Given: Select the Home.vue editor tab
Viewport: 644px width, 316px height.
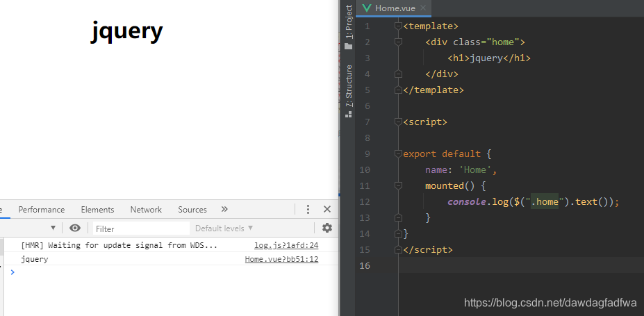Looking at the screenshot, I should [x=393, y=8].
